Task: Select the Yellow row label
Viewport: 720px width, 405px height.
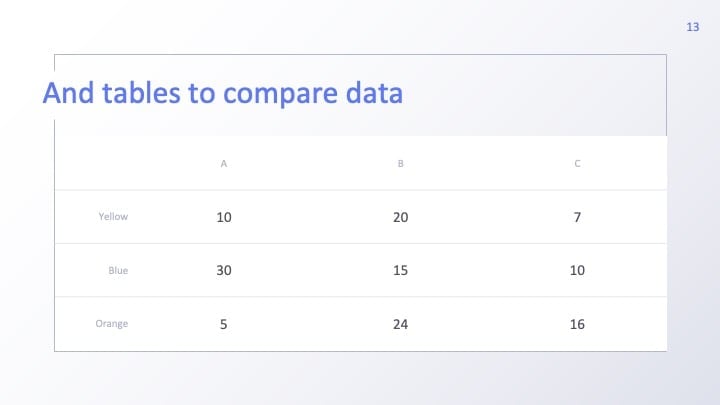Action: click(113, 217)
